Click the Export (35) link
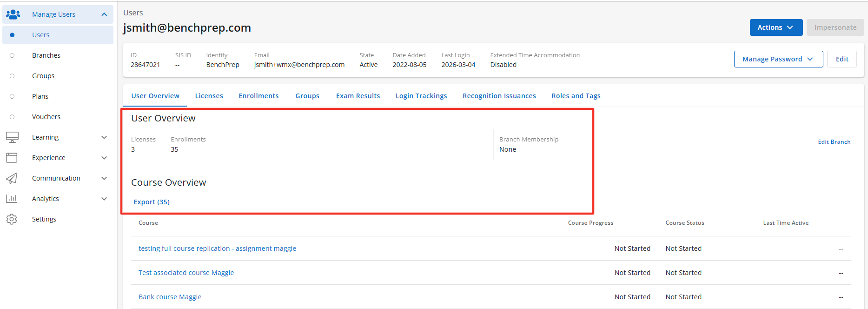The image size is (868, 309). pos(152,202)
